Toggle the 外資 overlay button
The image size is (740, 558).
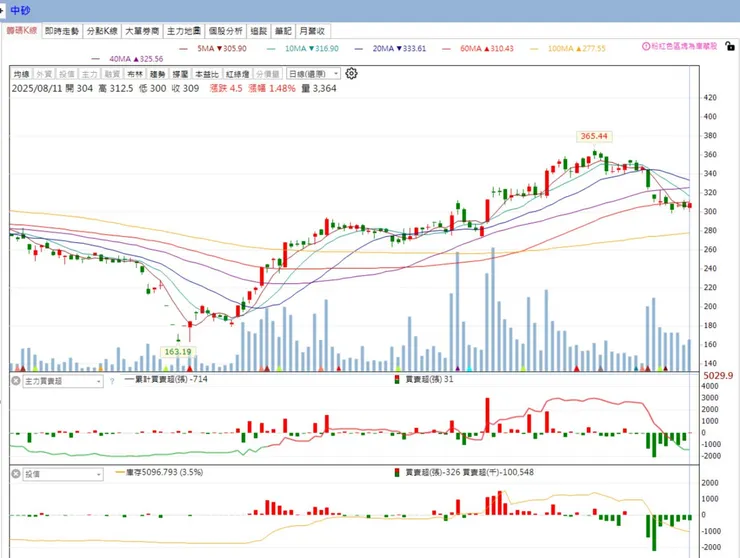(x=44, y=74)
